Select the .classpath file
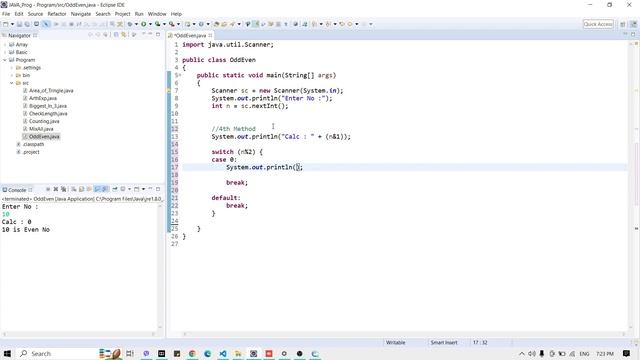This screenshot has width=640, height=360. coord(33,144)
